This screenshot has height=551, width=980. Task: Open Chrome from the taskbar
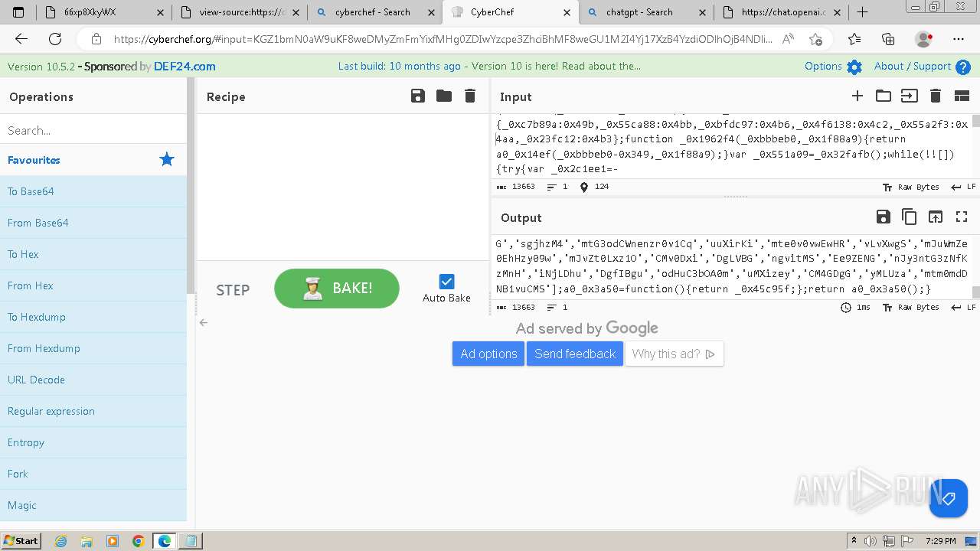139,541
